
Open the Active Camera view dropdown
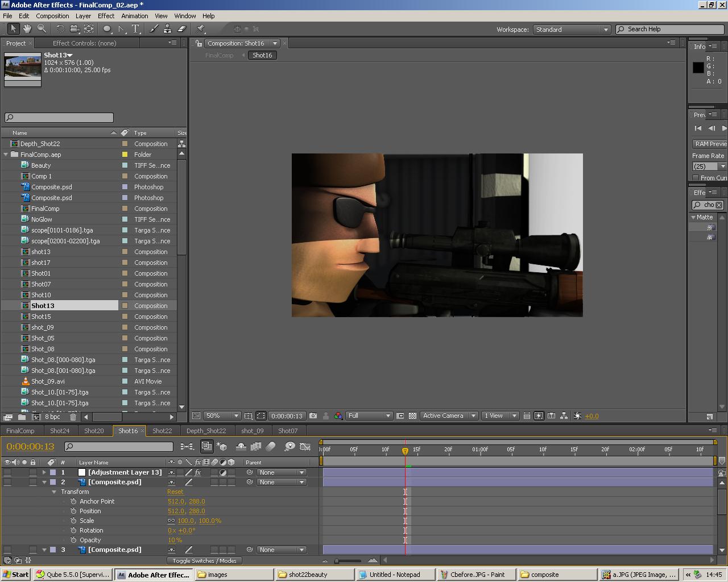pyautogui.click(x=449, y=416)
